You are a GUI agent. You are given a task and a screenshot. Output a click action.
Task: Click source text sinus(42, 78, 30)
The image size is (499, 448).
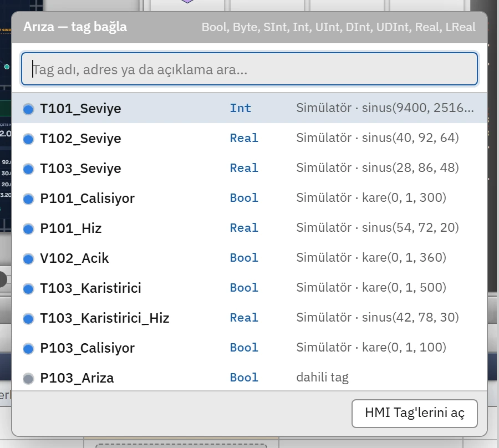[x=410, y=317]
